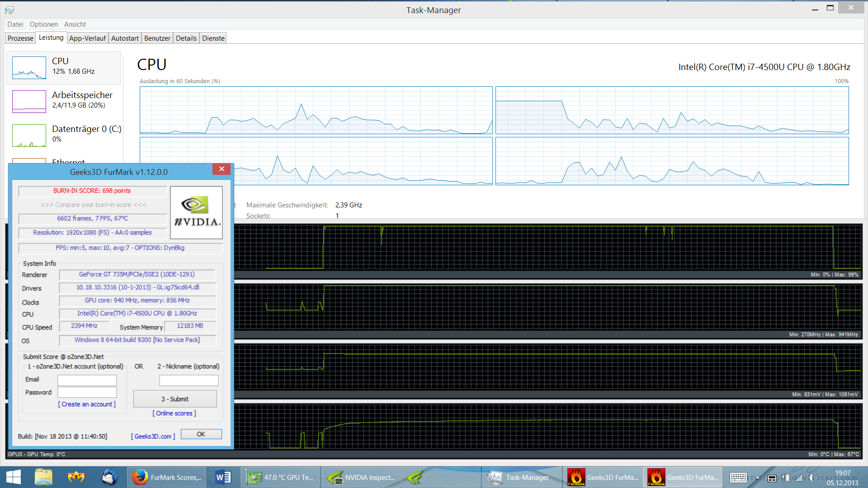This screenshot has height=488, width=868.
Task: Open the GPU temperature monitor taskbar item
Action: coord(280,477)
